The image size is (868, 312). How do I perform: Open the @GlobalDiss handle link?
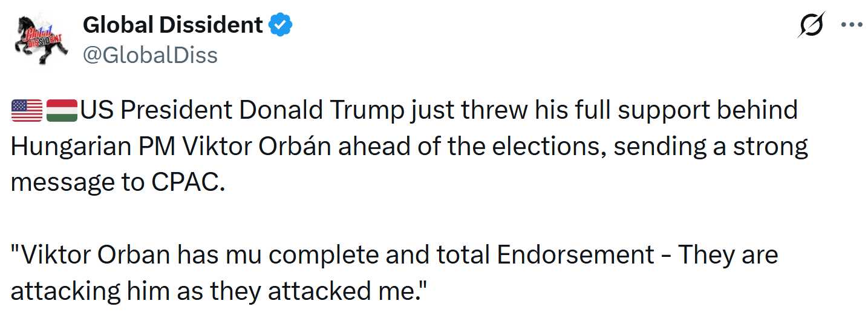click(149, 55)
